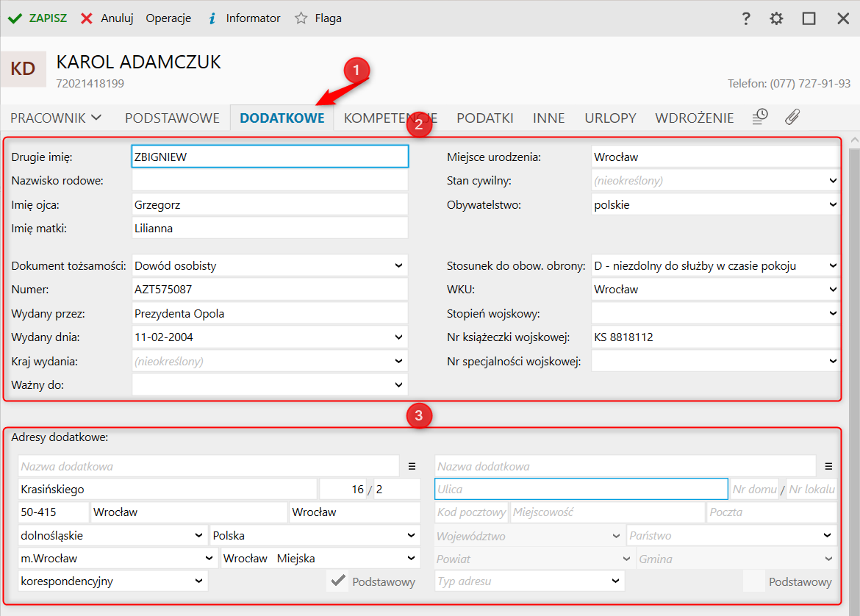The width and height of the screenshot is (860, 616).
Task: Open the PRACOWNIK dropdown tab
Action: [56, 118]
